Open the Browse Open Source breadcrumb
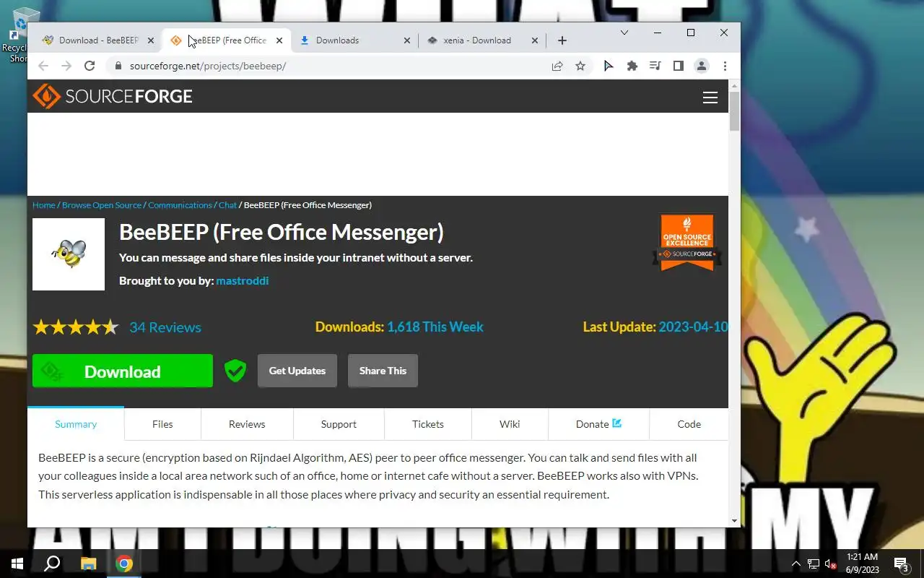924x578 pixels. click(x=102, y=205)
